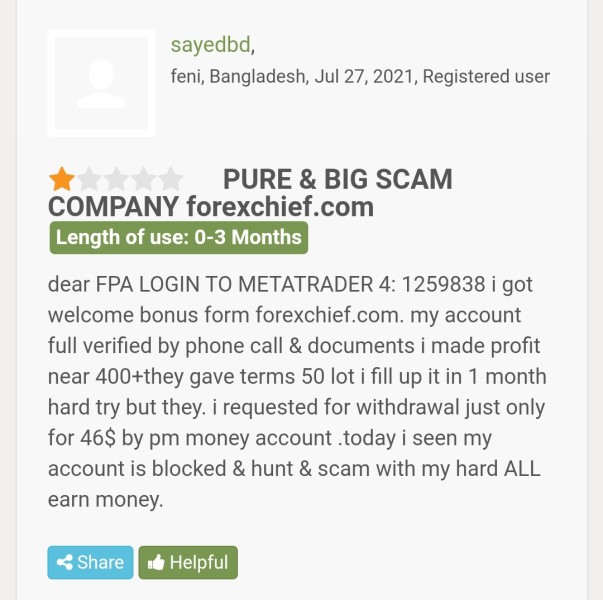
Task: Click the thumbs-up icon on Helpful
Action: point(155,563)
